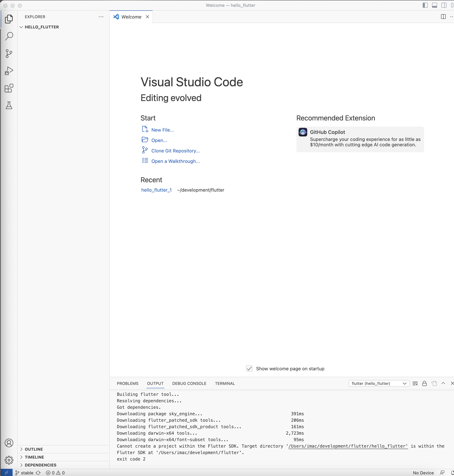Uncheck Show welcome page on startup
This screenshot has height=476, width=454.
[x=249, y=368]
